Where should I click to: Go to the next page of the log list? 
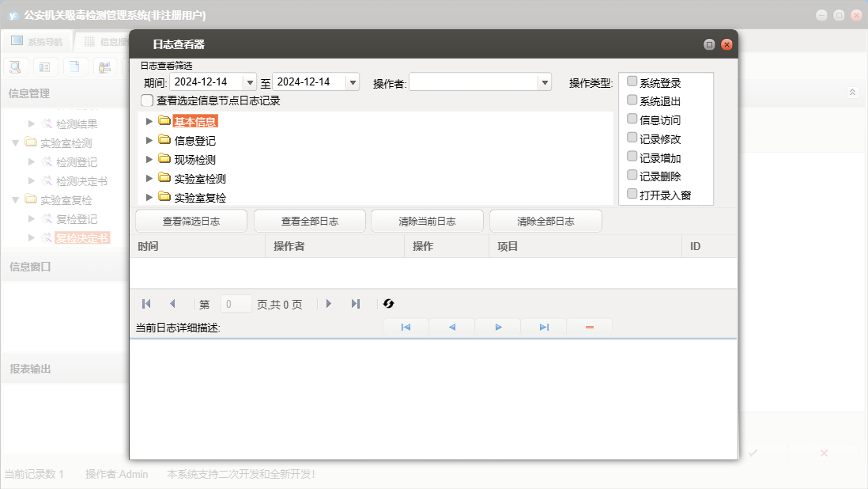click(x=329, y=304)
